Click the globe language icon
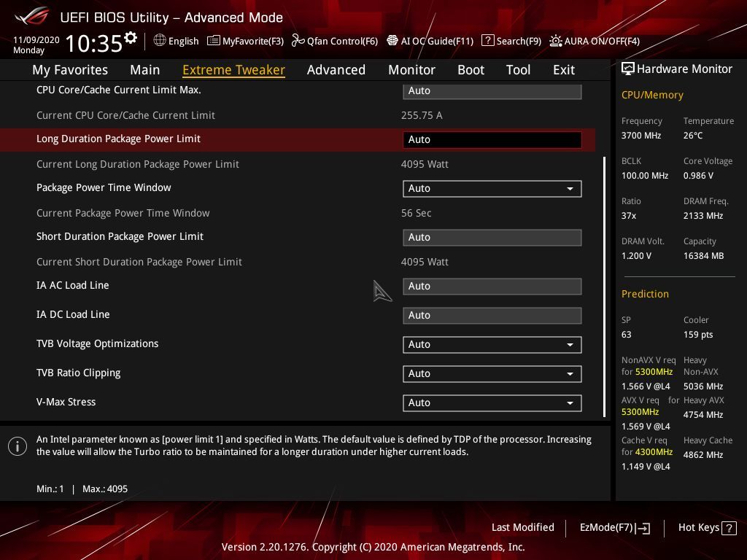The height and width of the screenshot is (560, 747). tap(160, 41)
